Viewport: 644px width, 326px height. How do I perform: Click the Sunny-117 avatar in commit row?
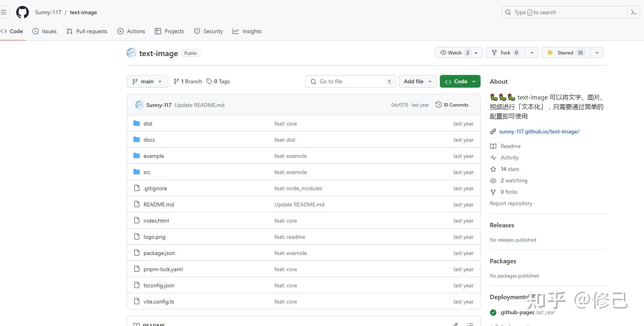tap(139, 105)
